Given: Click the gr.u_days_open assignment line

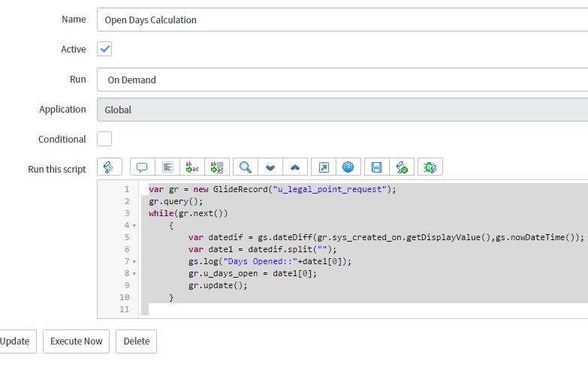Looking at the screenshot, I should (252, 273).
